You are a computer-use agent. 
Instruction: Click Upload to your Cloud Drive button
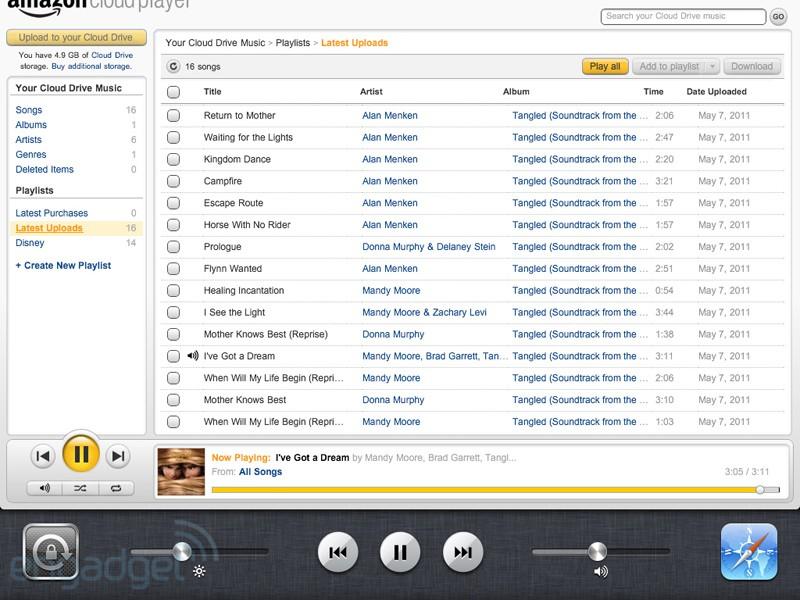tap(76, 38)
